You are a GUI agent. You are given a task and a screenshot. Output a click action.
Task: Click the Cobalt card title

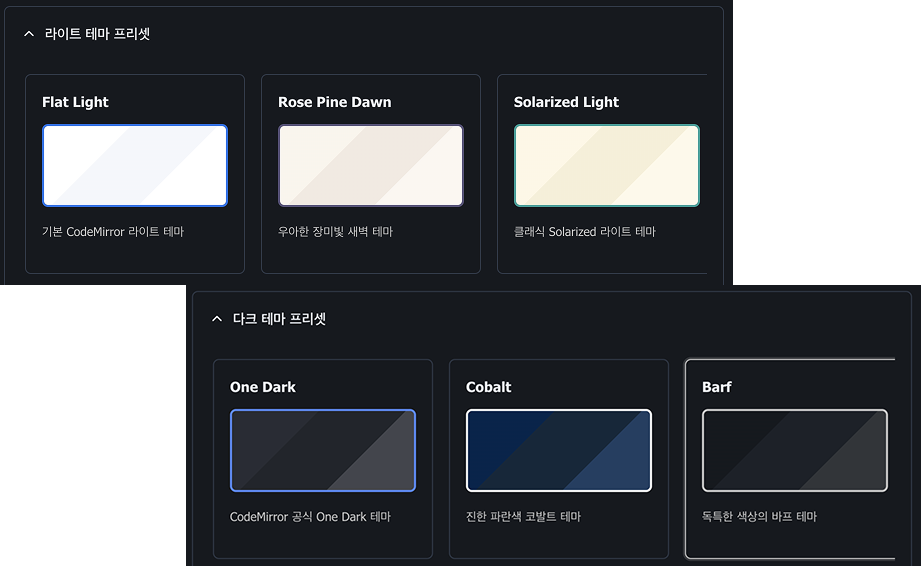click(x=488, y=387)
